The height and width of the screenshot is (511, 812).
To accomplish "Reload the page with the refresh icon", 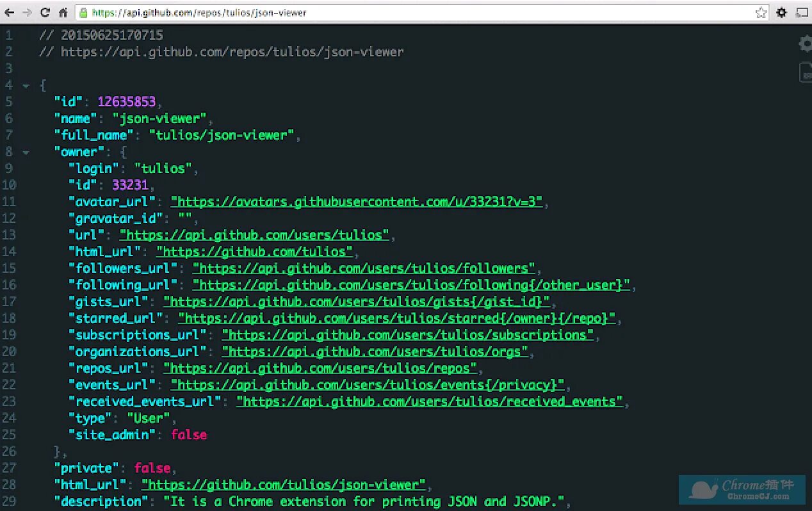I will pyautogui.click(x=45, y=12).
